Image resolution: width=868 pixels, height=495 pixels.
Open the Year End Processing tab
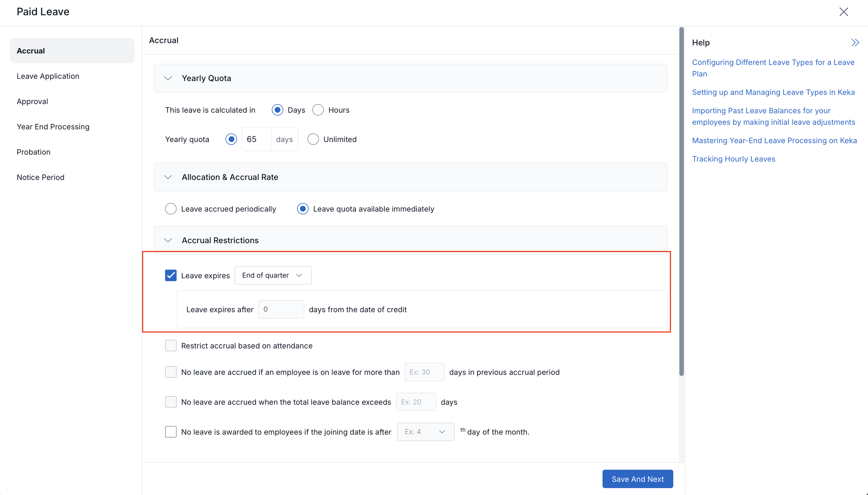click(53, 127)
